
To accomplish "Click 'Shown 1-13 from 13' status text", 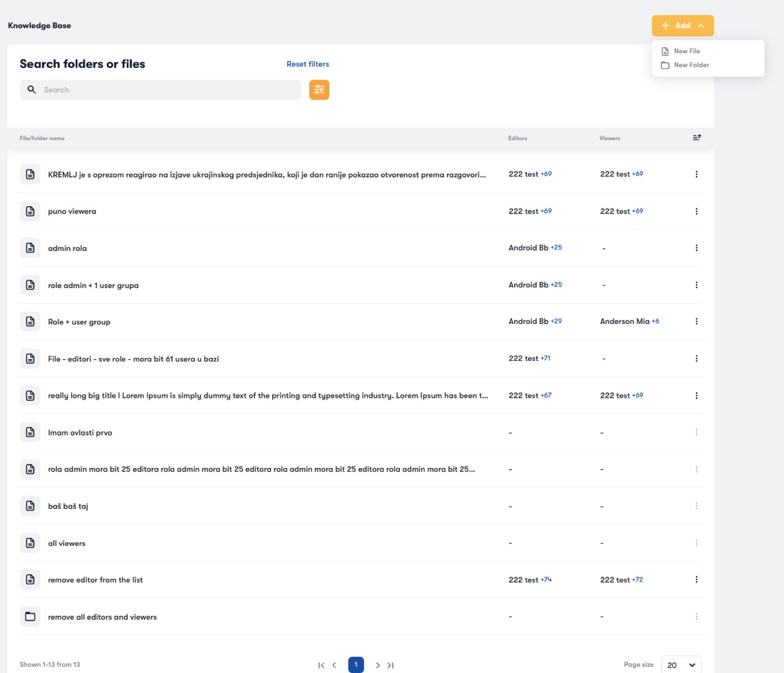I will pos(50,665).
